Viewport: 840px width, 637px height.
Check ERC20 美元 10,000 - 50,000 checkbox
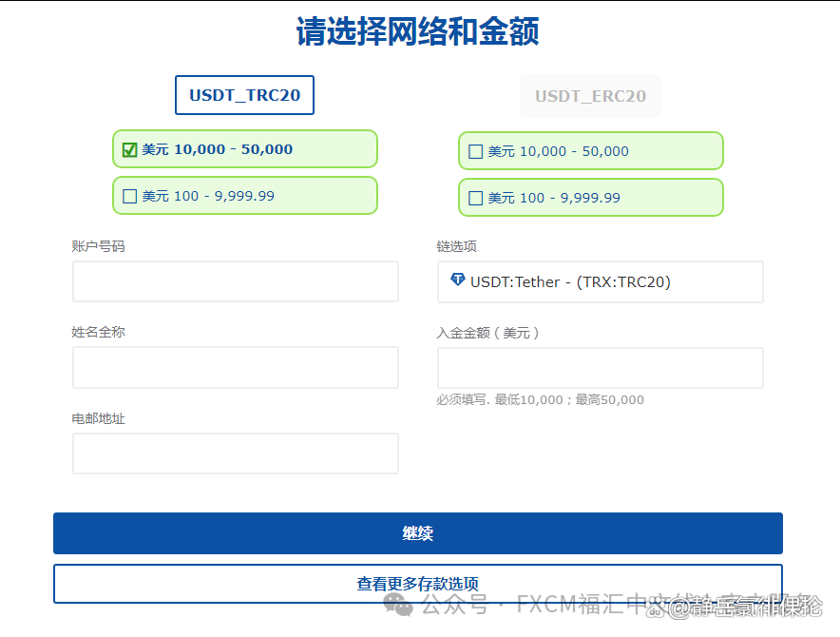point(476,152)
